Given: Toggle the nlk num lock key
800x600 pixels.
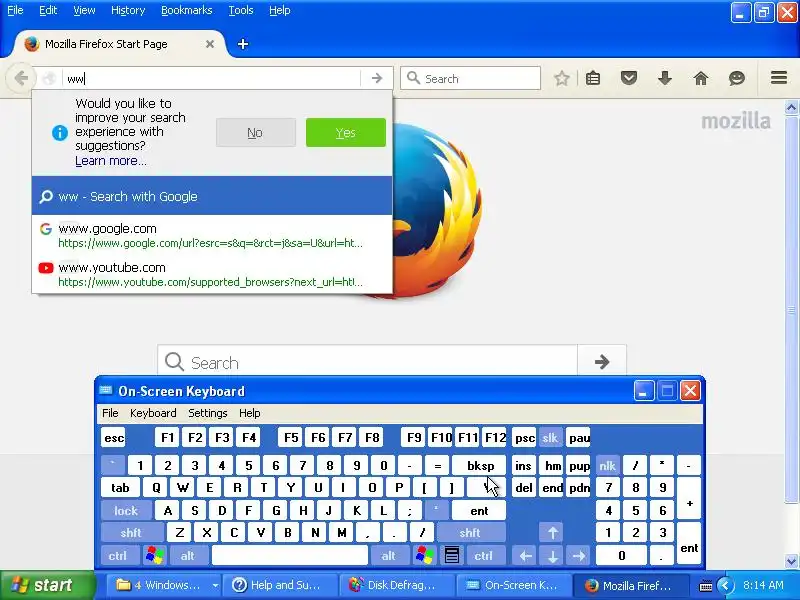Looking at the screenshot, I should coord(607,465).
